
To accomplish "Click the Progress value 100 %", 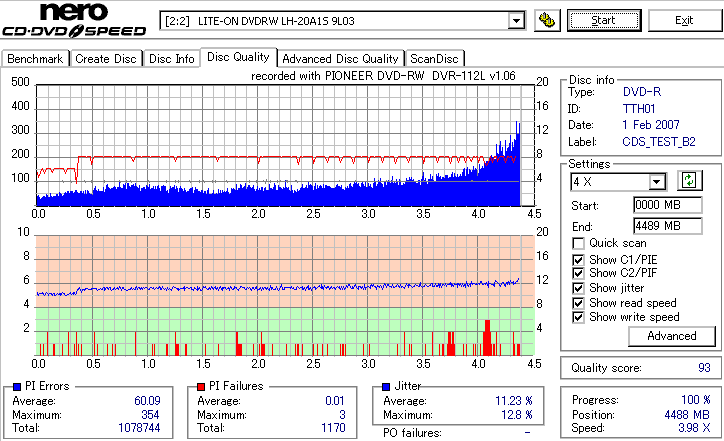I will click(696, 399).
